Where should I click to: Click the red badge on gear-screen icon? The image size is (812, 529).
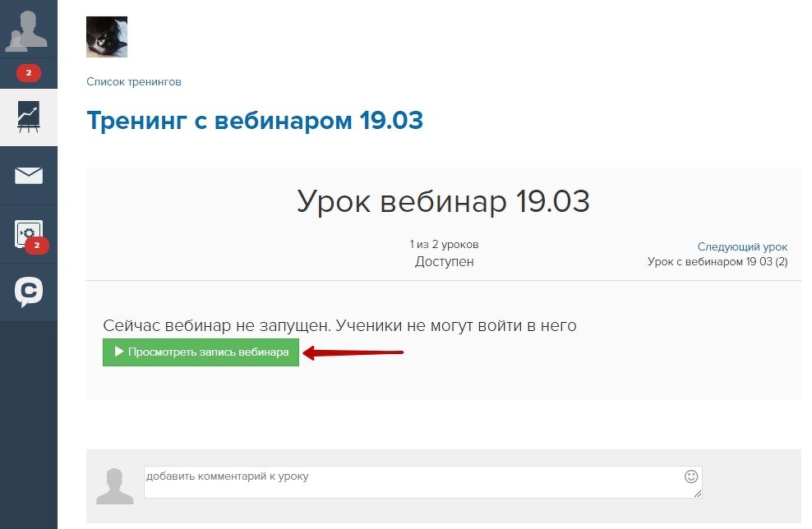[x=37, y=245]
